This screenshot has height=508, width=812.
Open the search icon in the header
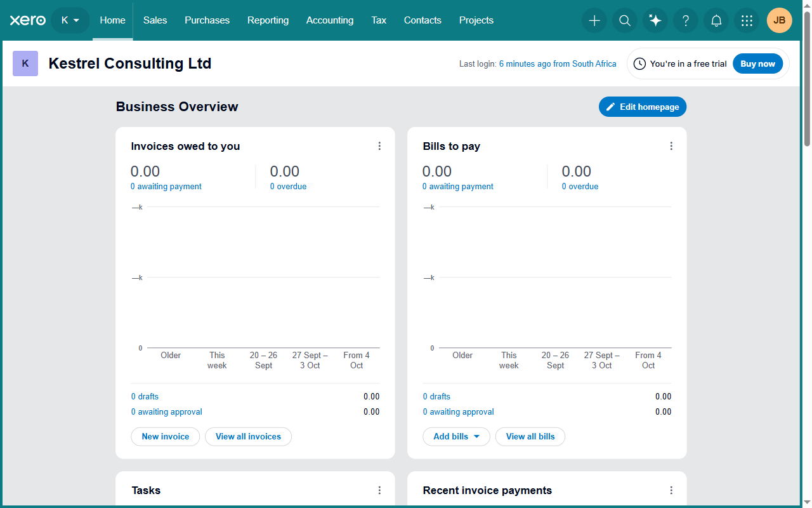pyautogui.click(x=625, y=20)
